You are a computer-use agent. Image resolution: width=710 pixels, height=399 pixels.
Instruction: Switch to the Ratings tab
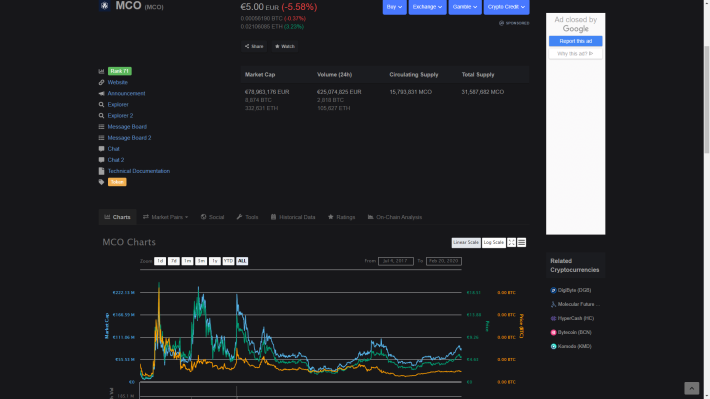coord(341,217)
